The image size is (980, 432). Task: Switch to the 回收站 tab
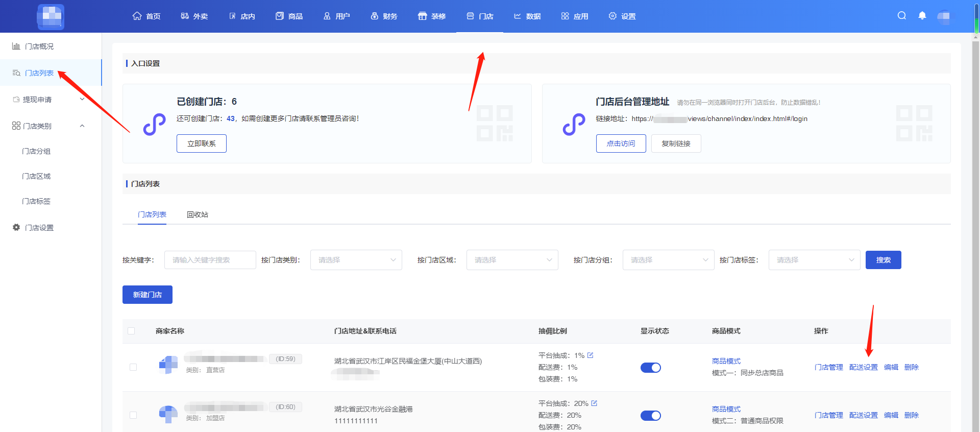(197, 214)
